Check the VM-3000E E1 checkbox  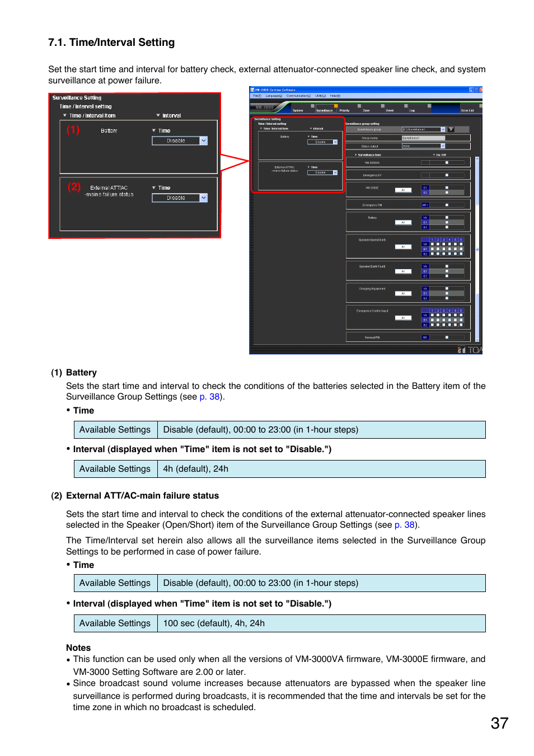click(447, 188)
